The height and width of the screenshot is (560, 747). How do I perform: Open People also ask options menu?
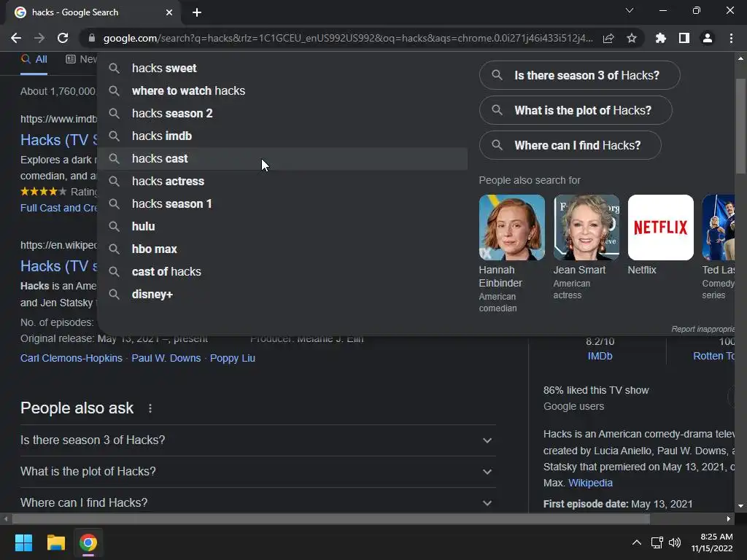[150, 408]
